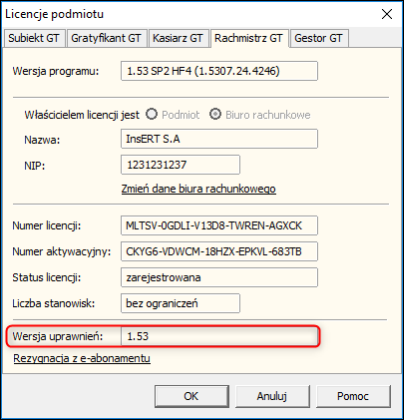This screenshot has width=404, height=420.
Task: Select the Kasiarz GT tab
Action: pos(178,38)
